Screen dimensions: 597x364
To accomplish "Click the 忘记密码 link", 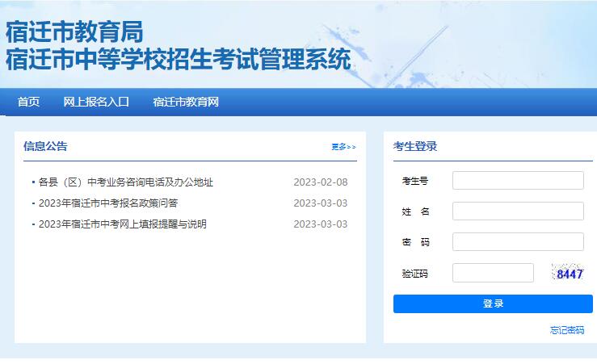I will [567, 330].
